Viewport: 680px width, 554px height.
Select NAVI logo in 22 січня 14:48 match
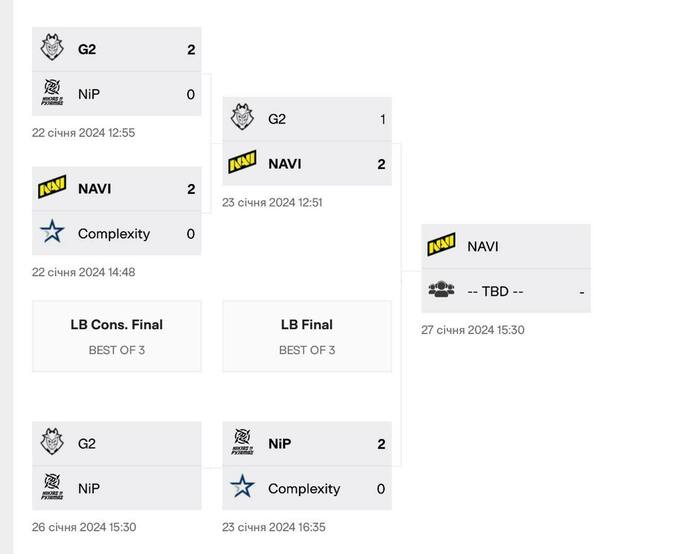[x=52, y=188]
